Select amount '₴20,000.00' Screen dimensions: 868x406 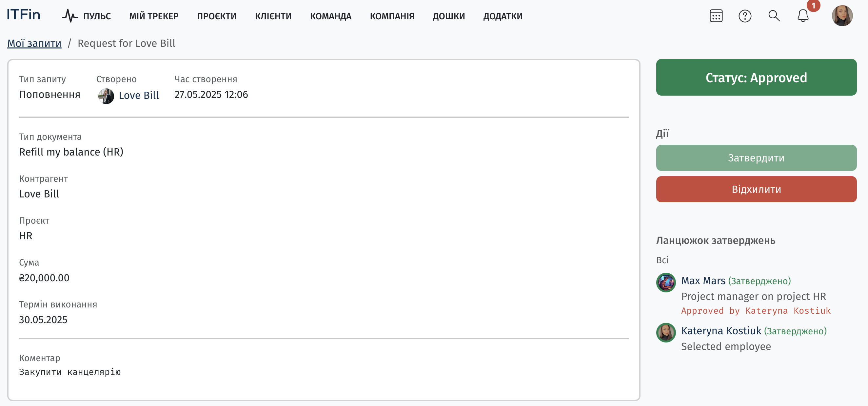[44, 278]
